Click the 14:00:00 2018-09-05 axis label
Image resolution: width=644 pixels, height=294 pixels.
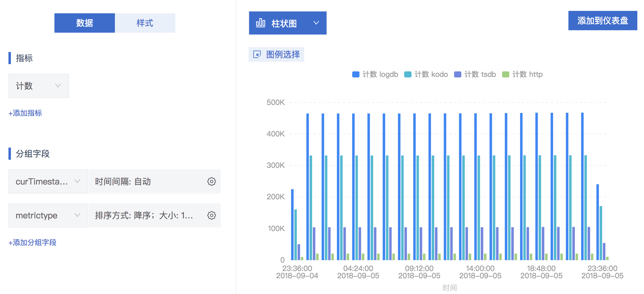480,272
